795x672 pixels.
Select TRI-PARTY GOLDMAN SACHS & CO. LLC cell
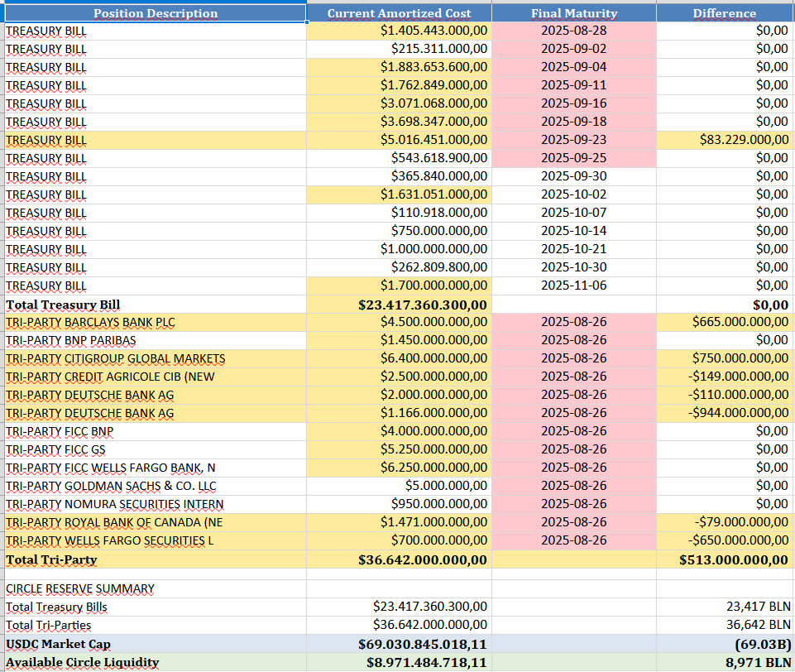156,487
